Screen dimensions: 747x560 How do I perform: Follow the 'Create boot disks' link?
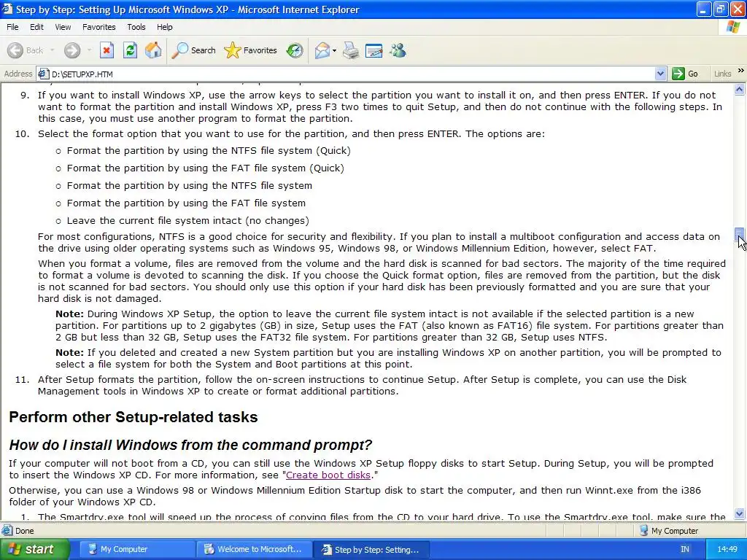point(328,475)
